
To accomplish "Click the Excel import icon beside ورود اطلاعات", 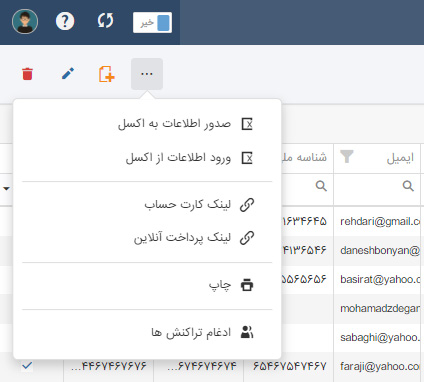I will click(247, 158).
